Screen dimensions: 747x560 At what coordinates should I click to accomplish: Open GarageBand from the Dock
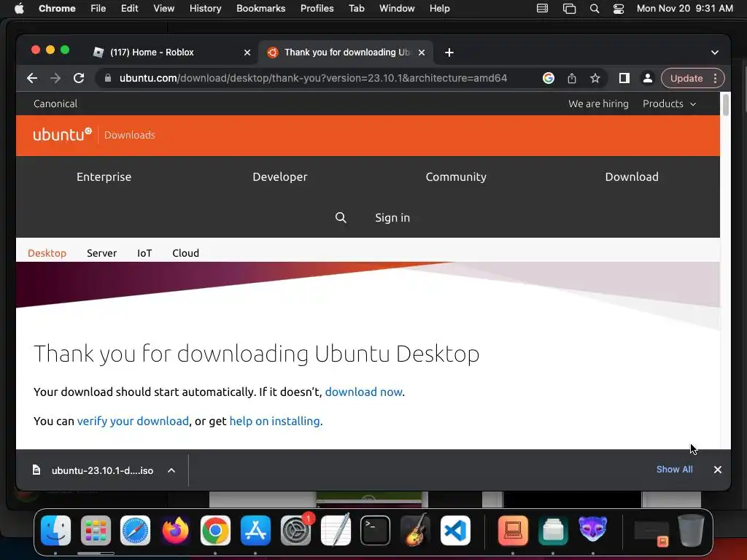tap(415, 530)
